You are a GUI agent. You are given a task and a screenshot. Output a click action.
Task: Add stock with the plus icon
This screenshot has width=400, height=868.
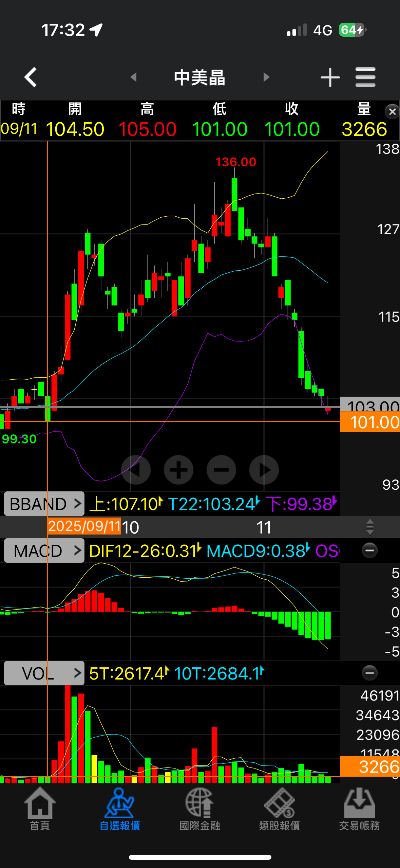330,77
